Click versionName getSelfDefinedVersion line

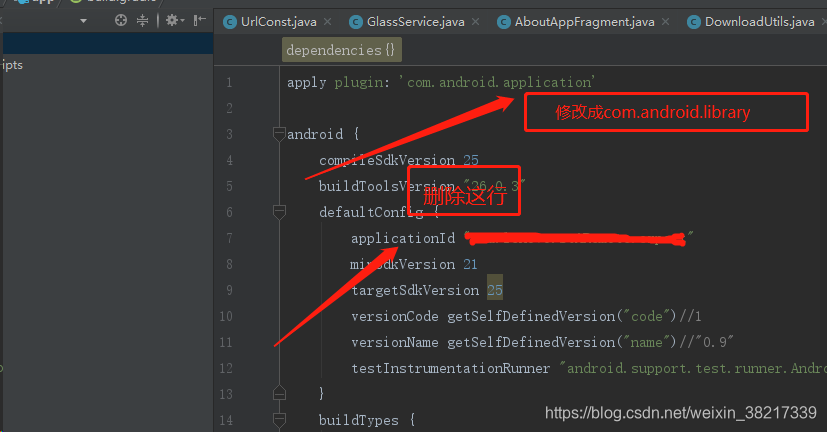click(542, 342)
